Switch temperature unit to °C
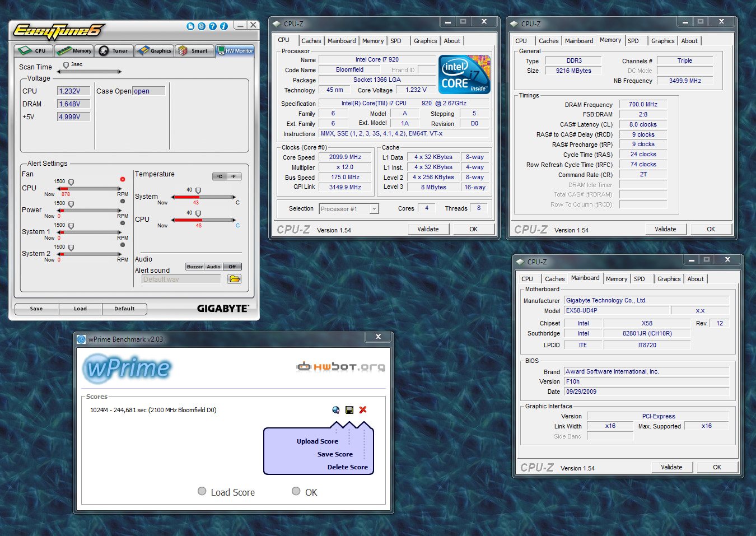756x536 pixels. (220, 176)
